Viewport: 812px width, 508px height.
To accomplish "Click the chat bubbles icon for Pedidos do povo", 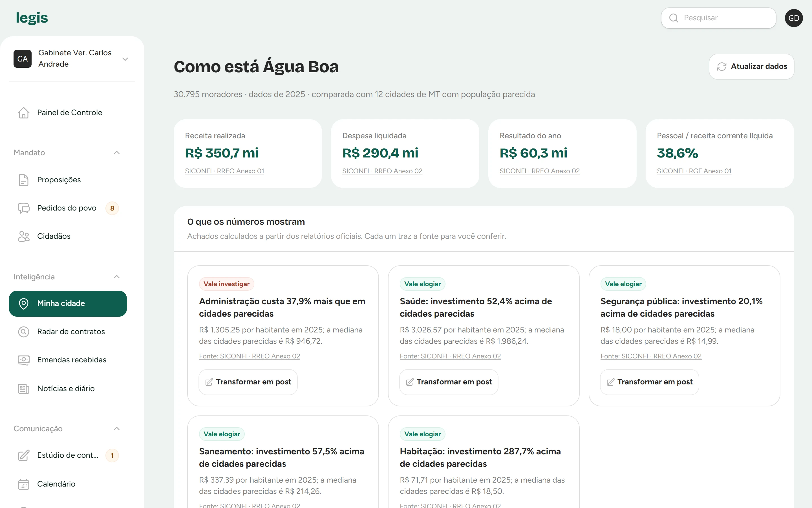I will click(23, 208).
